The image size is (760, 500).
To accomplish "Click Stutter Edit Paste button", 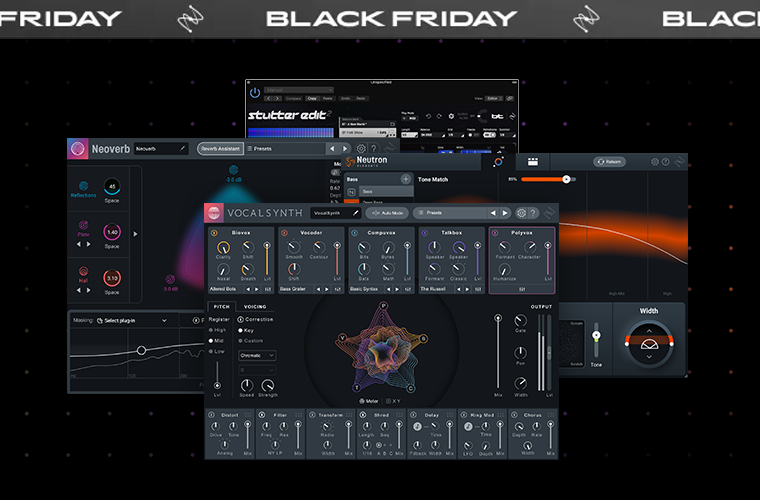I will pos(328,98).
